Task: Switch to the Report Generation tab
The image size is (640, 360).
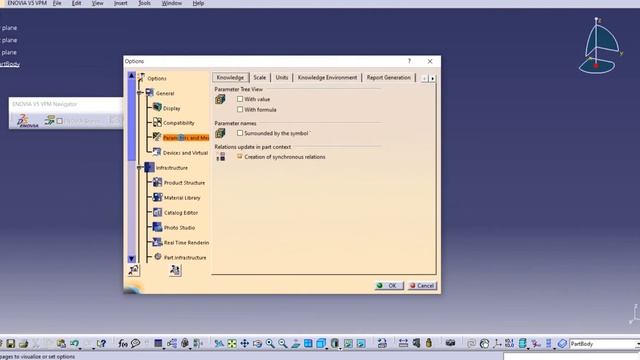Action: tap(389, 78)
